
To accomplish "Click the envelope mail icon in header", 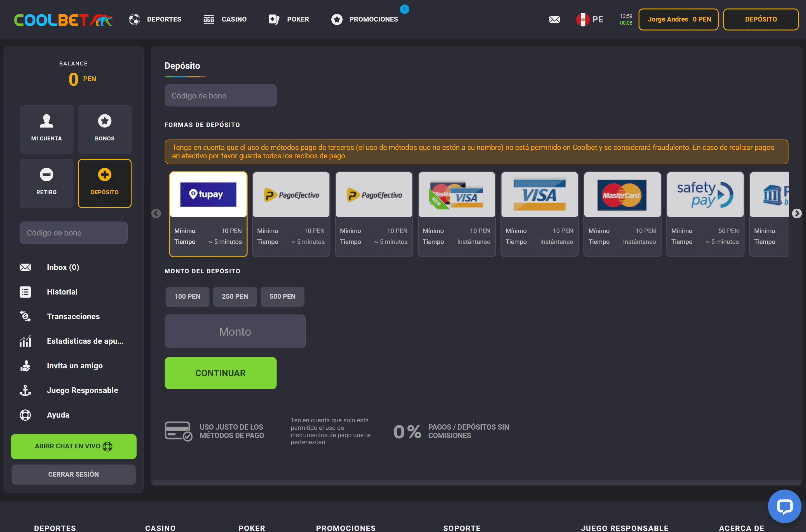I will click(x=554, y=19).
